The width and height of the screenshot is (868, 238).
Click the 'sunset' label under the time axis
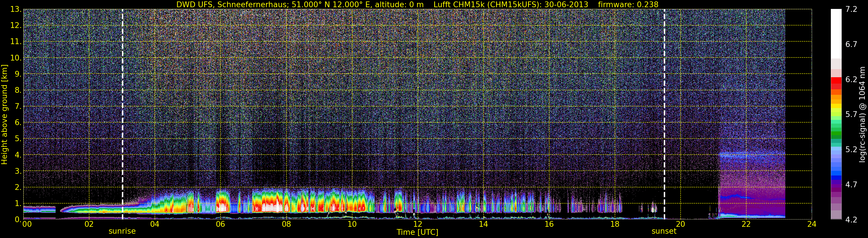point(664,231)
